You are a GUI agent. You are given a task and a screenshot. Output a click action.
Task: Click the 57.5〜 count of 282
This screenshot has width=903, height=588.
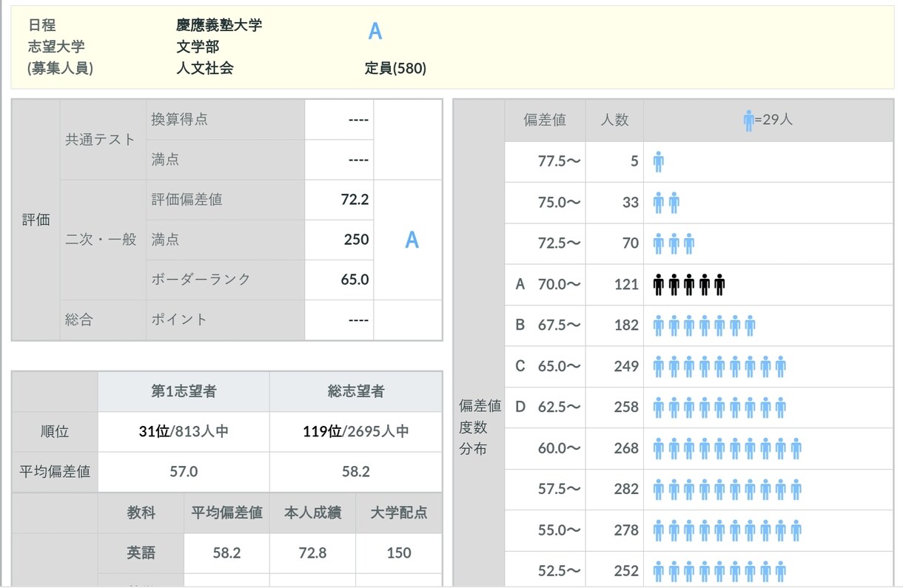[626, 489]
